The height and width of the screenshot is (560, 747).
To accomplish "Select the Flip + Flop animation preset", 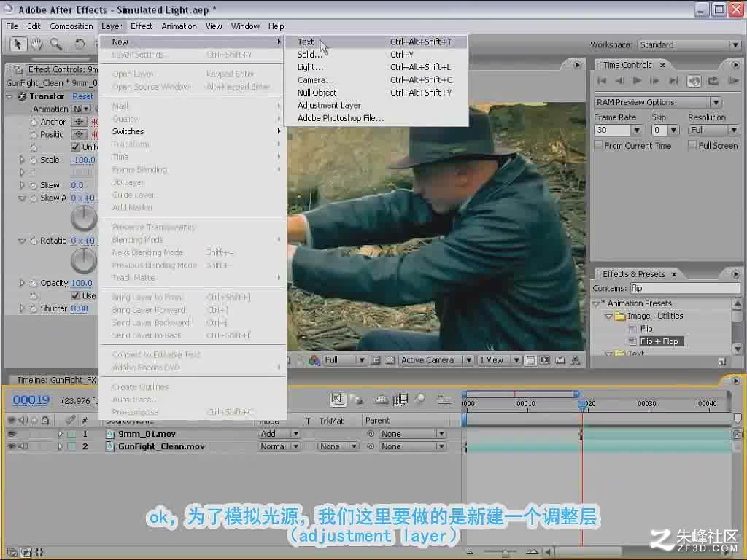I will (659, 341).
